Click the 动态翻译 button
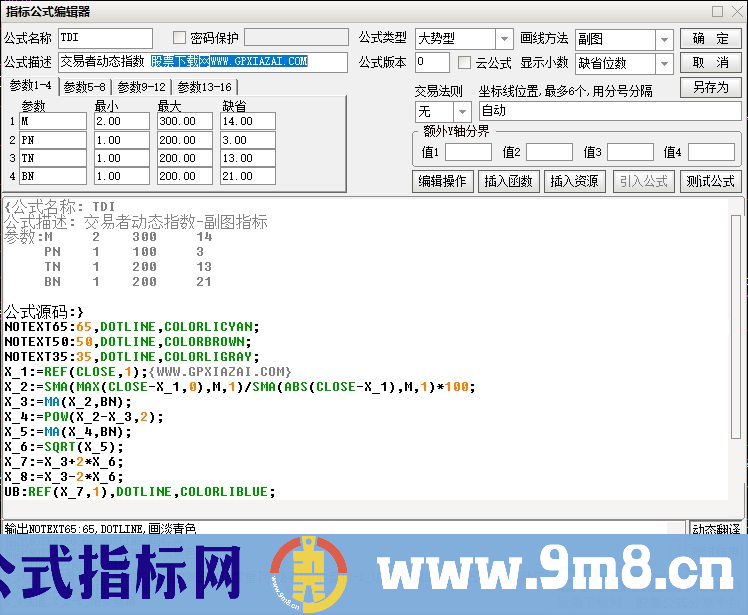748x615 pixels. tap(716, 529)
